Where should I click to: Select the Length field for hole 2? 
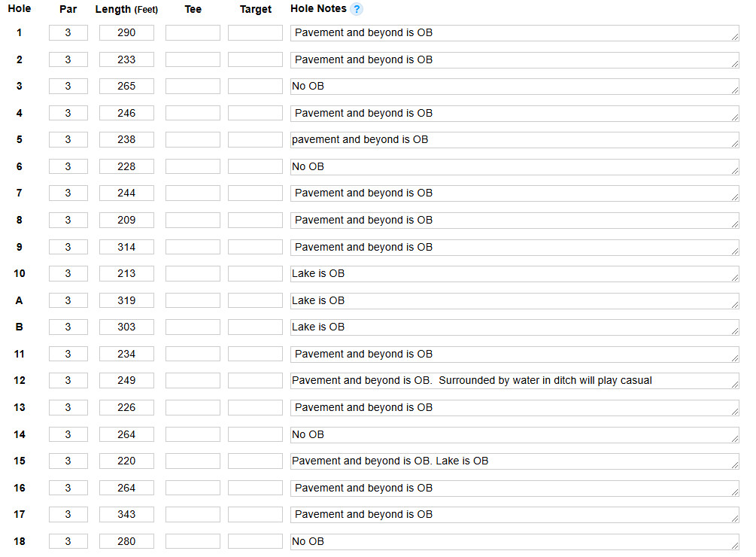click(x=126, y=59)
